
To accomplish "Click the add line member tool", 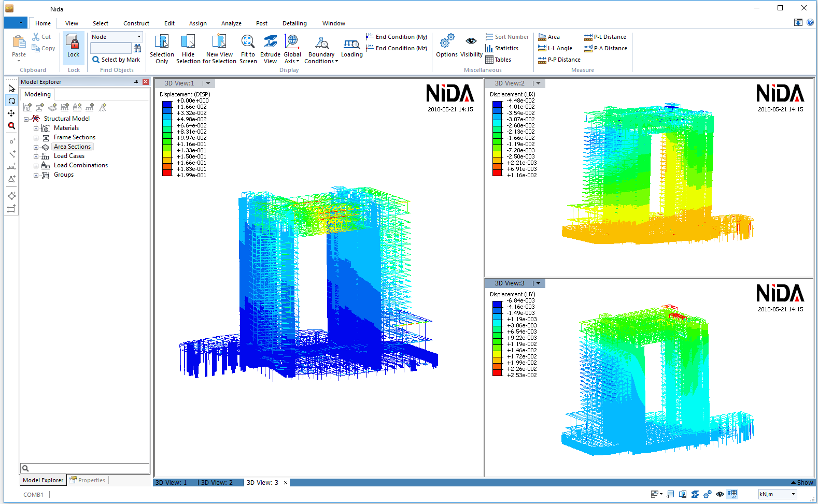I will click(x=11, y=154).
